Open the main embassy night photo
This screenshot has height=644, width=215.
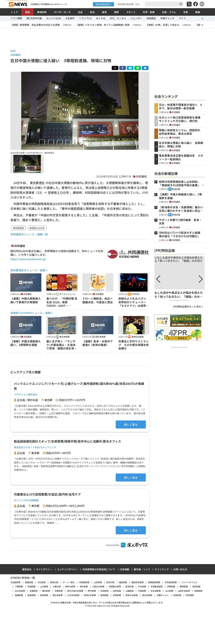tap(80, 111)
